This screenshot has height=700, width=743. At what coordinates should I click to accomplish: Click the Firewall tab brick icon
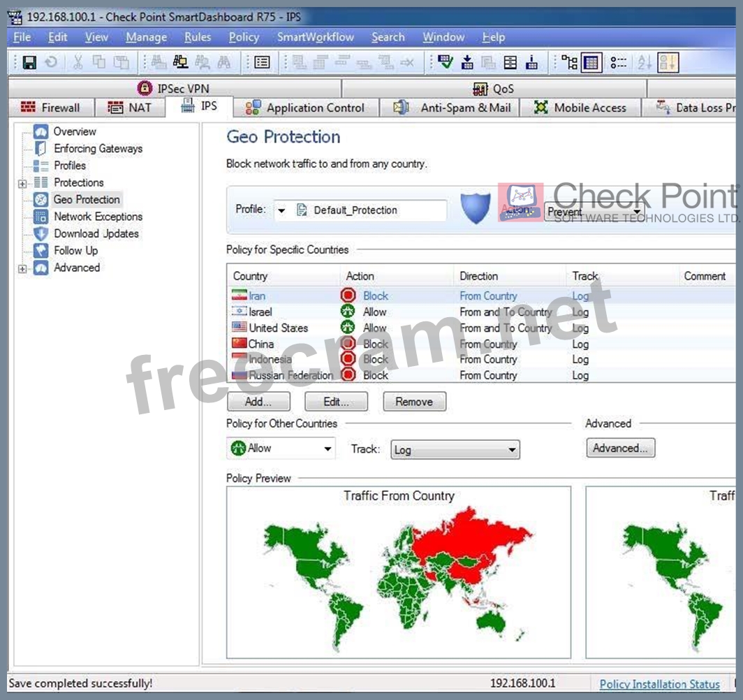click(28, 107)
